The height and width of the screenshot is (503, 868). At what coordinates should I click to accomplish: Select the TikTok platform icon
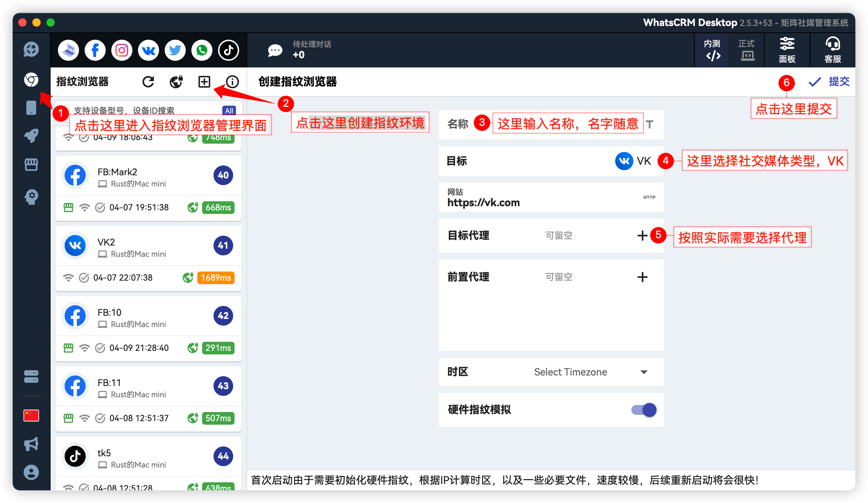(229, 50)
